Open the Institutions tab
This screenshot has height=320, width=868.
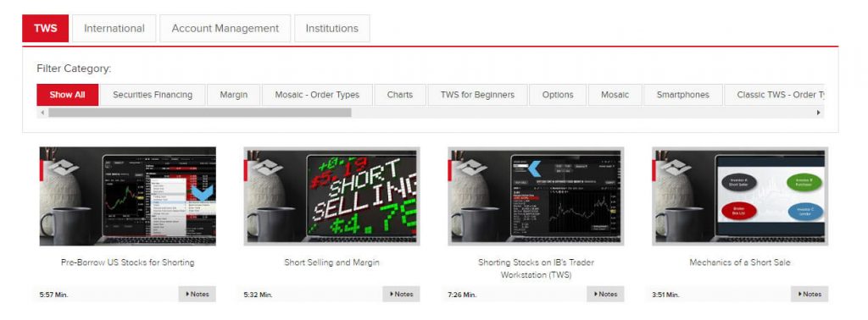pyautogui.click(x=331, y=28)
